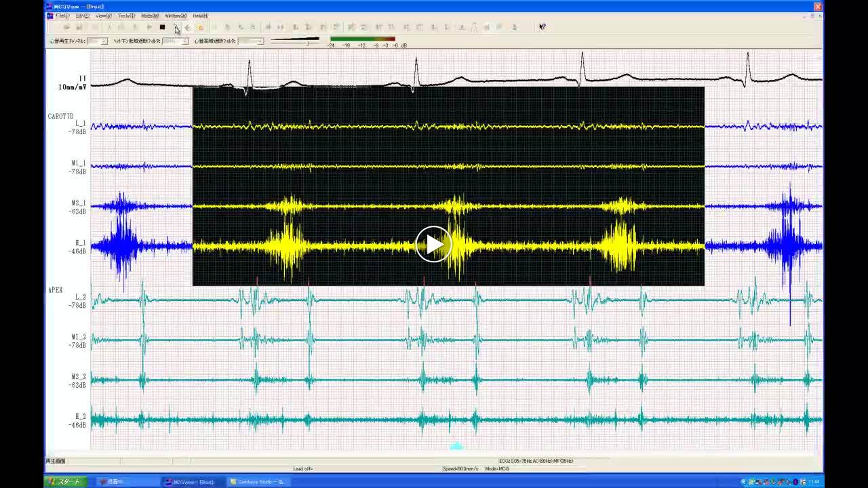Viewport: 868px width, 488px height.
Task: Open the File menu
Action: tap(62, 16)
